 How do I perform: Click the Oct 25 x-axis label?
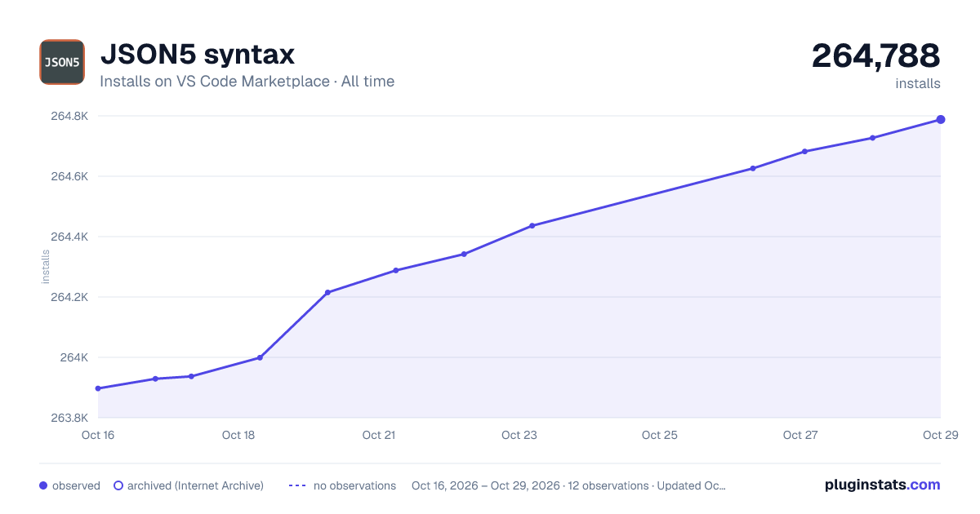click(660, 435)
